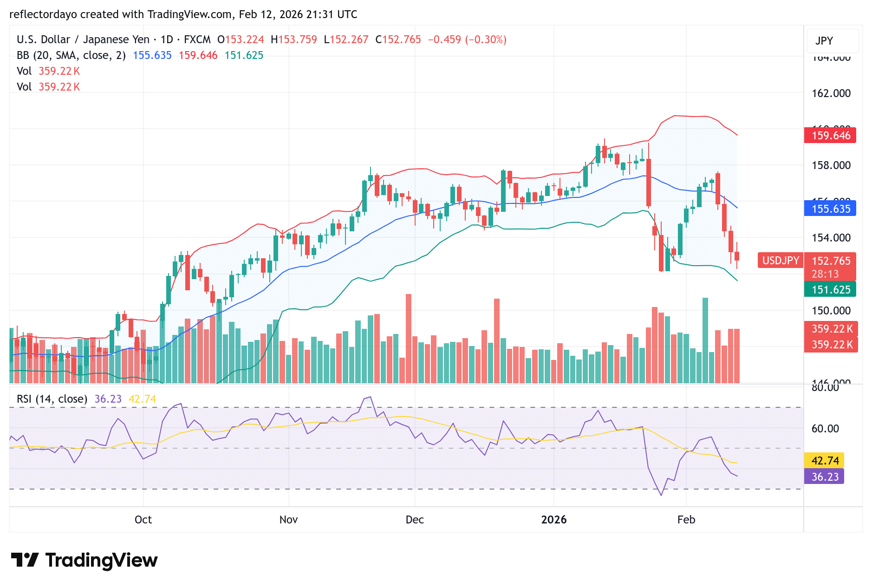Click the red upper Bollinger Band value 159.646
The height and width of the screenshot is (588, 872).
click(x=831, y=136)
